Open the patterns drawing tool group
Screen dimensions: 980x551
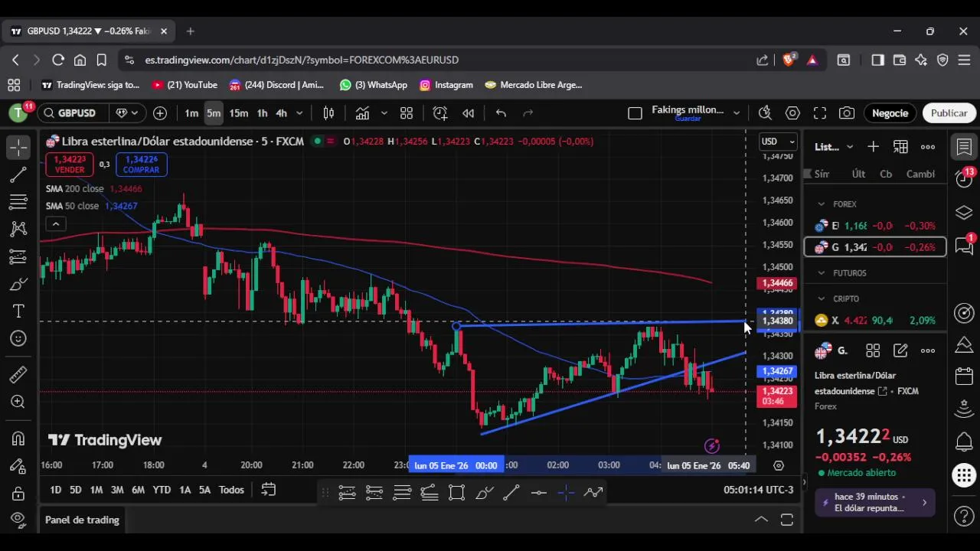pyautogui.click(x=18, y=229)
